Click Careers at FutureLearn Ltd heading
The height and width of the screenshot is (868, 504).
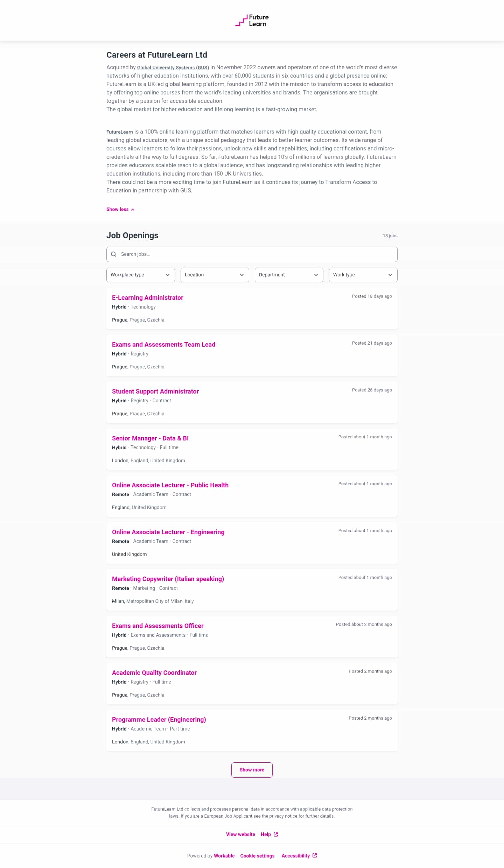pyautogui.click(x=157, y=55)
